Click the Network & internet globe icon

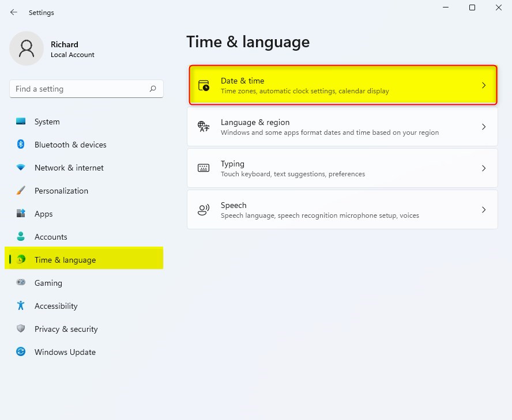[x=20, y=168]
